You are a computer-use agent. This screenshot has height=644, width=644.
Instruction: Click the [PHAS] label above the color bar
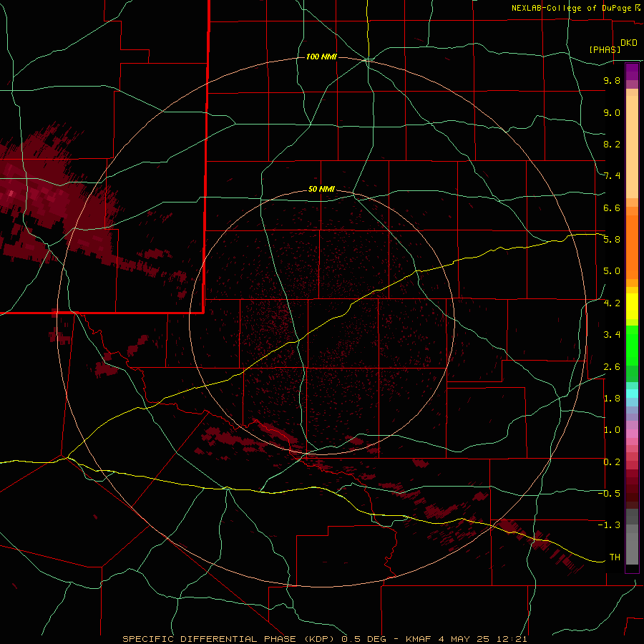pyautogui.click(x=605, y=49)
